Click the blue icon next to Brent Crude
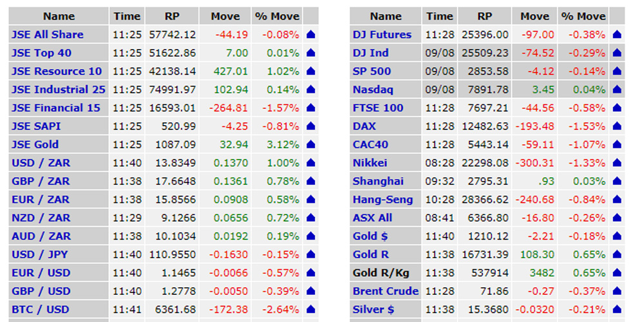The image size is (644, 322). coord(617,291)
